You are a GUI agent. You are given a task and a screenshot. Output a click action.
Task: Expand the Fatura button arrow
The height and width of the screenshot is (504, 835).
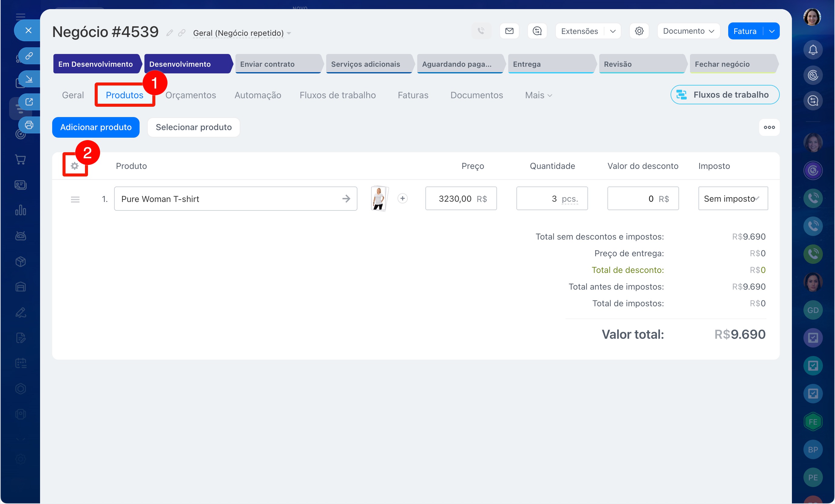(772, 31)
